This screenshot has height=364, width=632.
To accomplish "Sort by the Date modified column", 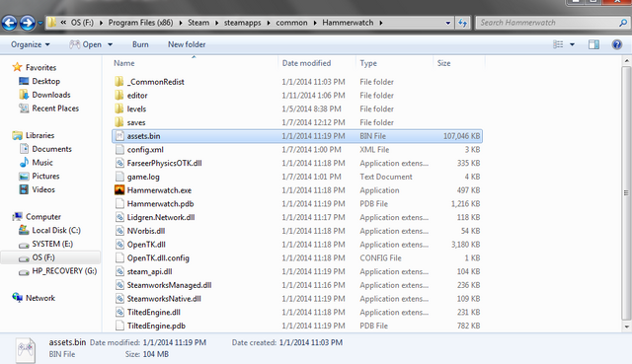I will [306, 63].
